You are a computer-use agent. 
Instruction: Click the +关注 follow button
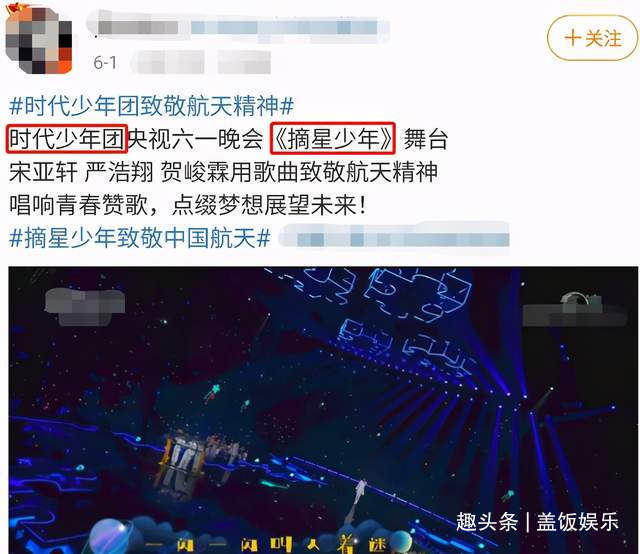[x=592, y=38]
